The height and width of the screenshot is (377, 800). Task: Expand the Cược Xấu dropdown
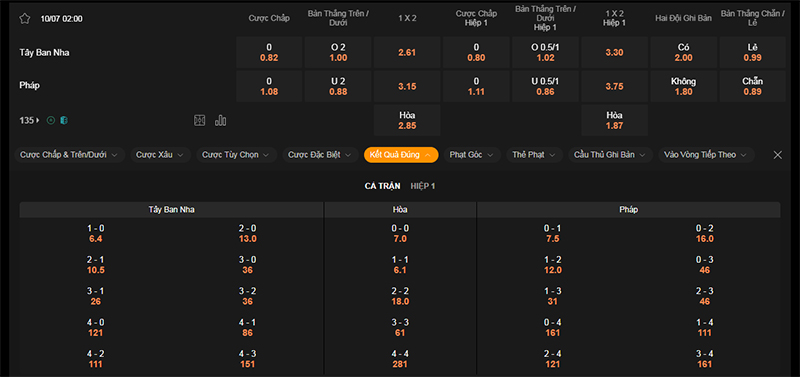click(161, 155)
